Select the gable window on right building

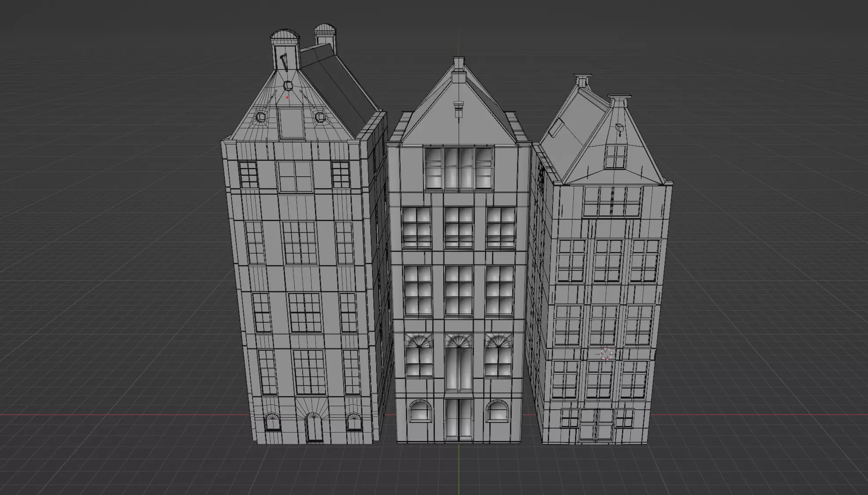(x=615, y=157)
